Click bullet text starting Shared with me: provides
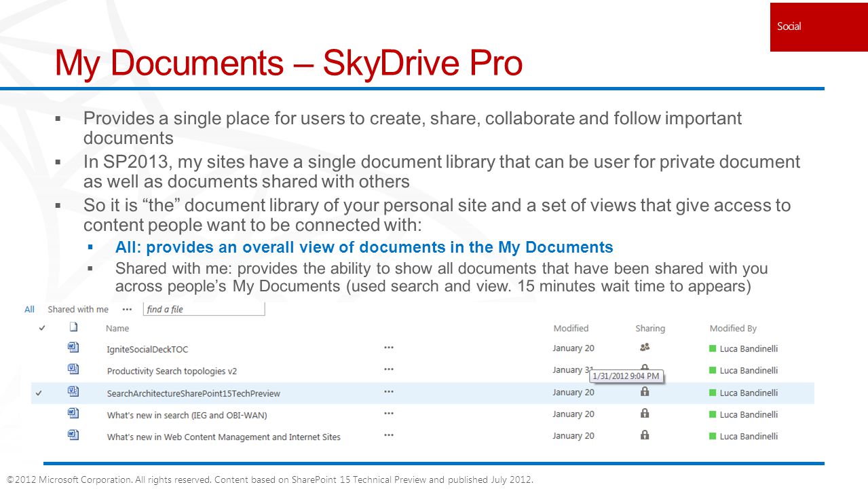The height and width of the screenshot is (489, 868). point(441,277)
